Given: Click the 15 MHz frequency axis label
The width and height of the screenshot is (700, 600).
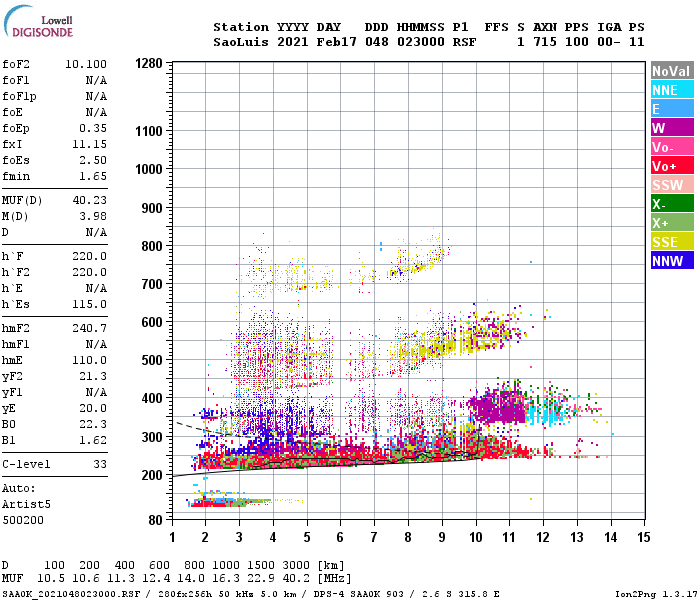Looking at the screenshot, I should tap(644, 537).
